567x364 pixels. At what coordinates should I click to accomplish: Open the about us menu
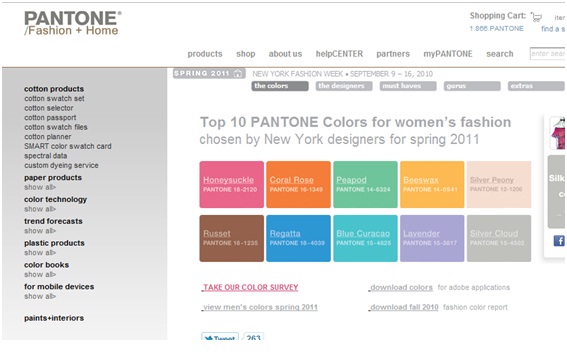285,54
